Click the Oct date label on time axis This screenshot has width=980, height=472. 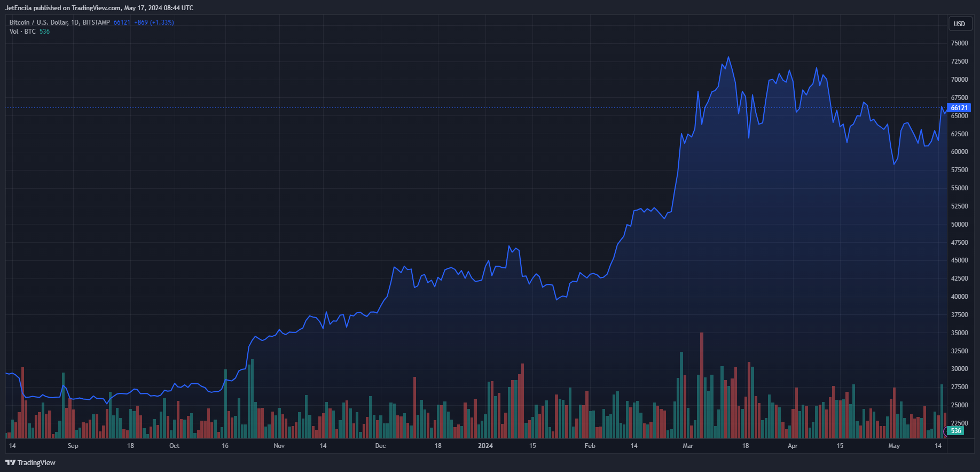pos(174,446)
